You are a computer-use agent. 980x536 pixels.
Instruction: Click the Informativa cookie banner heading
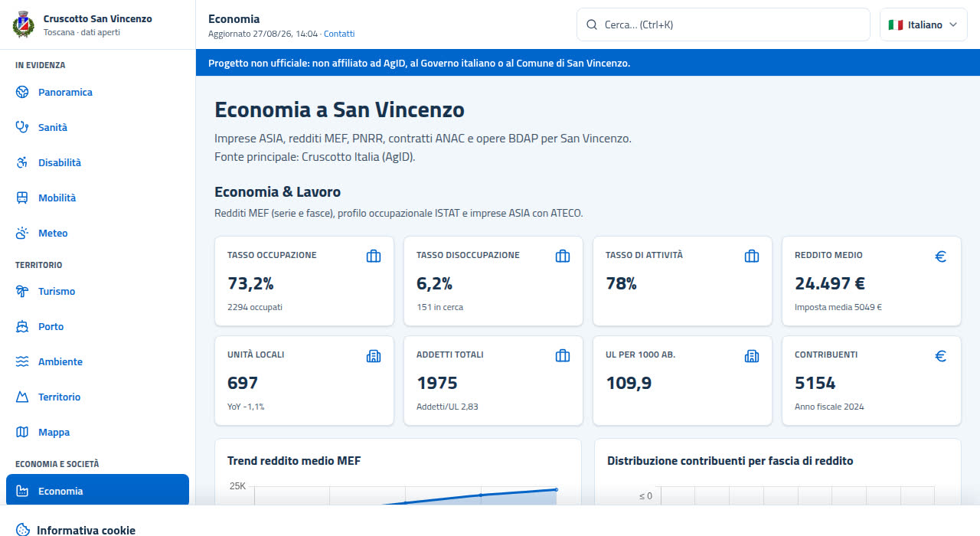pos(86,530)
